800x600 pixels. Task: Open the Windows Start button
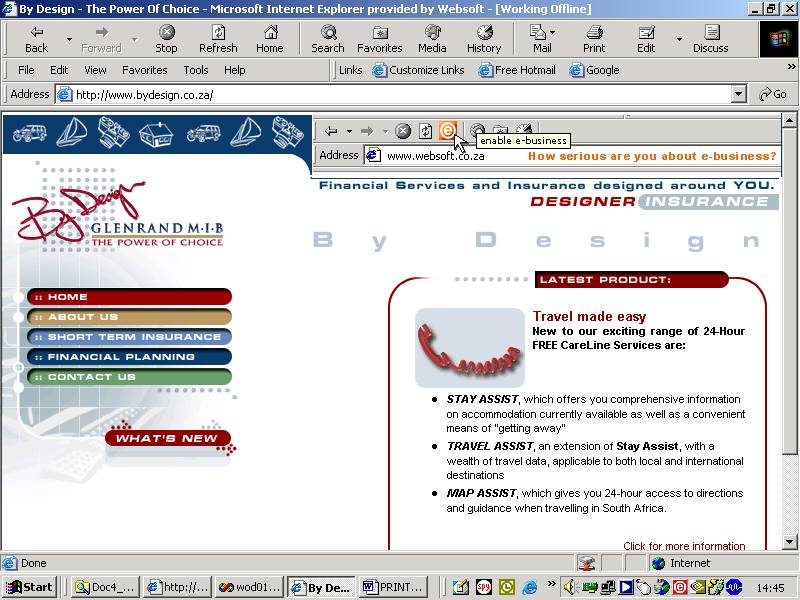30,587
